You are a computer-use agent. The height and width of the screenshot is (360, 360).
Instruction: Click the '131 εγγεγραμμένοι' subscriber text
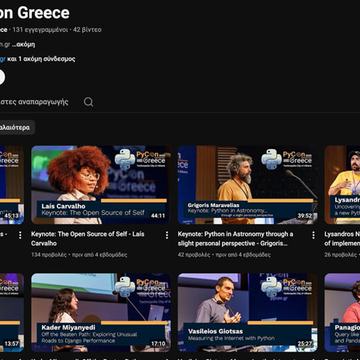(40, 30)
